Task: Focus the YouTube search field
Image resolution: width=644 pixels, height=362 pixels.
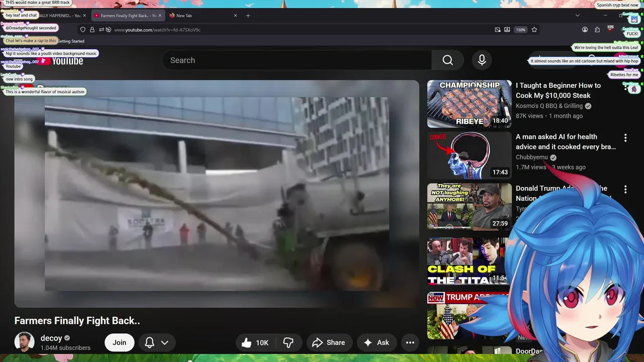Action: point(297,60)
